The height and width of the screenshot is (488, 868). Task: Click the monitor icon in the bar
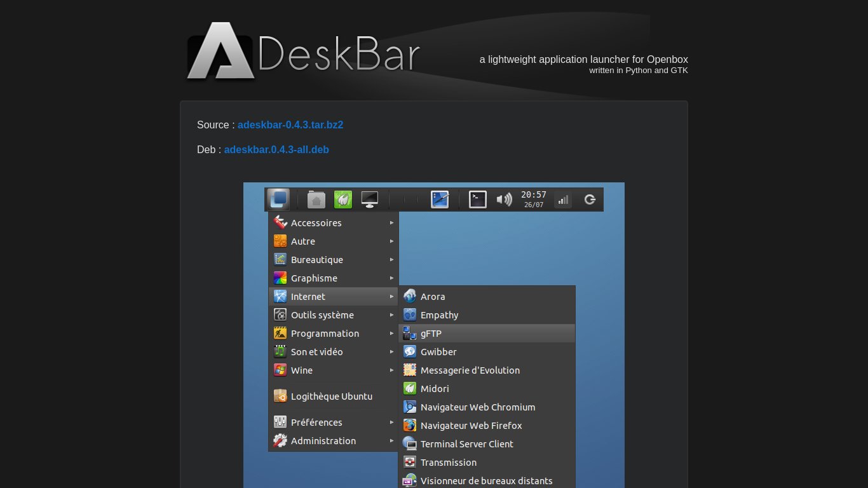[x=370, y=200]
